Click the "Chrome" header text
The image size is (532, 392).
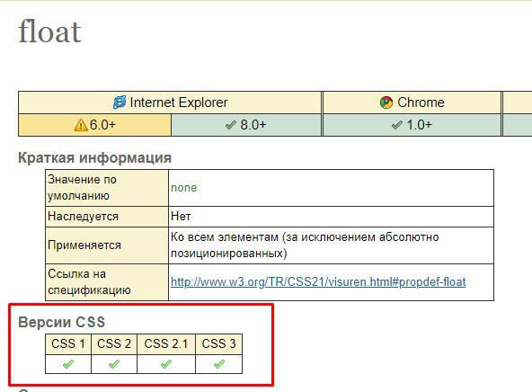click(421, 102)
